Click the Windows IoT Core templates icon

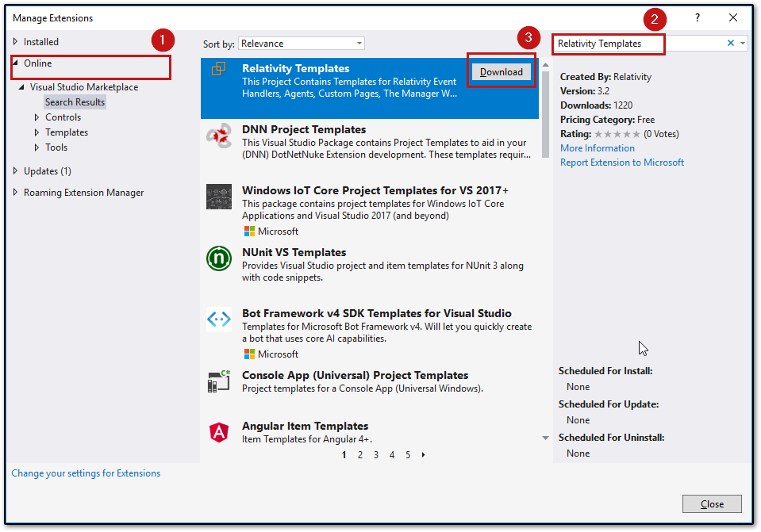coord(219,197)
